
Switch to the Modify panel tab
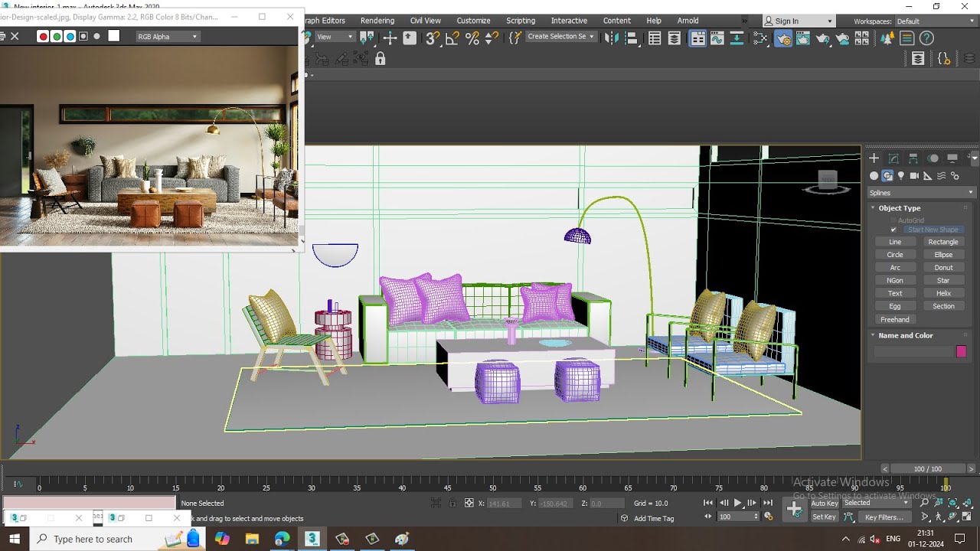pos(893,158)
